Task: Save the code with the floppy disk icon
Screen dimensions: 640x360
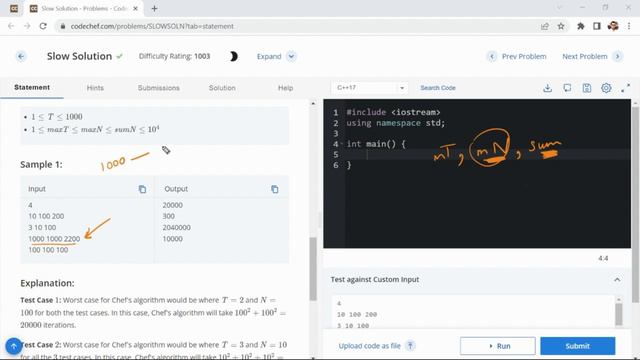Action: pos(587,88)
